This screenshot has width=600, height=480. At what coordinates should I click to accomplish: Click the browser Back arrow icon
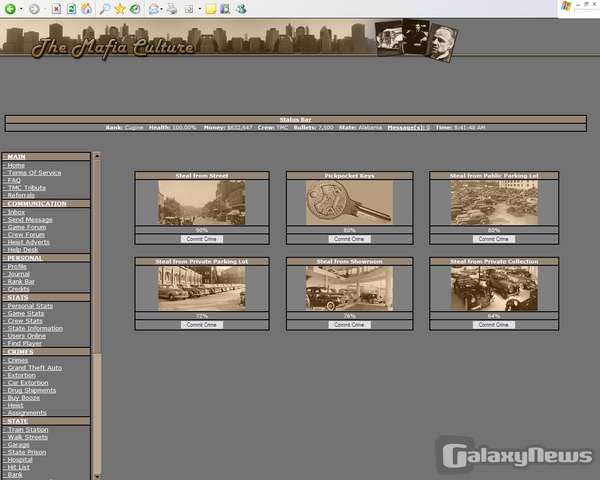pyautogui.click(x=10, y=8)
